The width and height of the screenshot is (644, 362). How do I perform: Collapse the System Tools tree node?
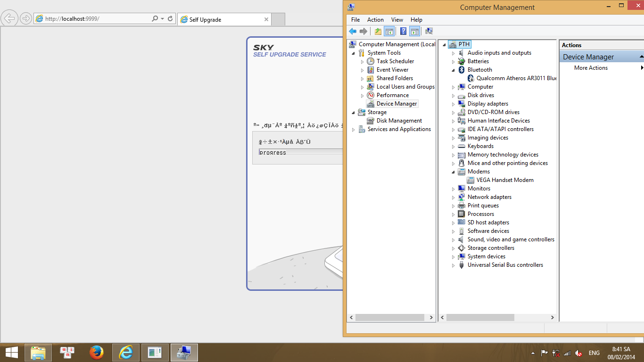click(x=354, y=53)
